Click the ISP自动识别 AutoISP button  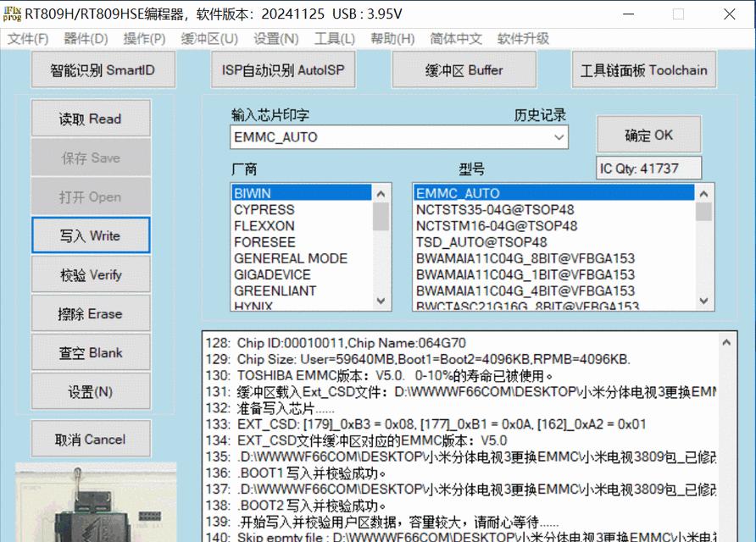pos(283,69)
